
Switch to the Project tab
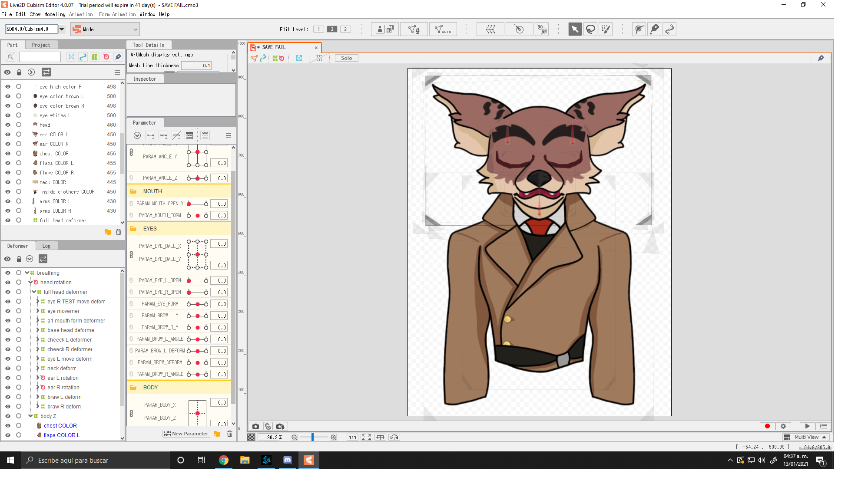point(40,45)
